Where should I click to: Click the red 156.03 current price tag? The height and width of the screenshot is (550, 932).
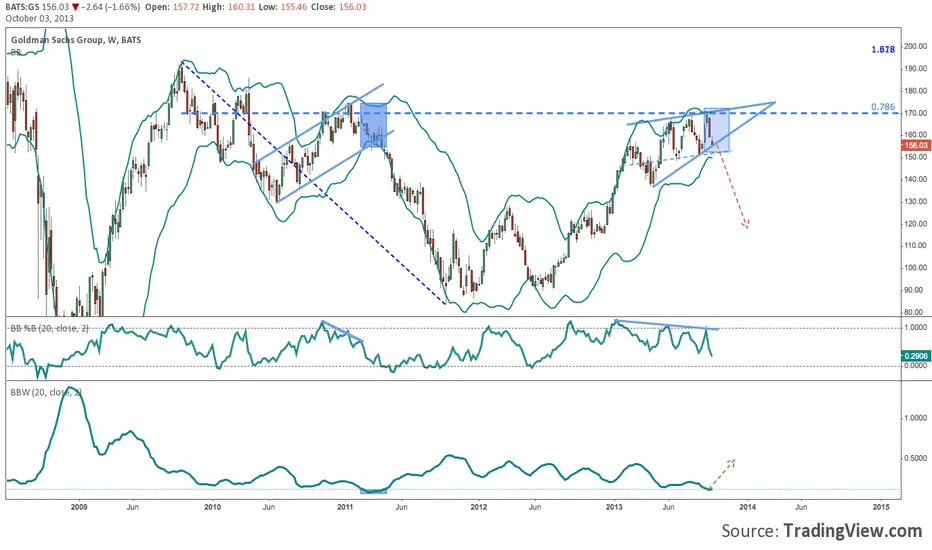pyautogui.click(x=916, y=146)
